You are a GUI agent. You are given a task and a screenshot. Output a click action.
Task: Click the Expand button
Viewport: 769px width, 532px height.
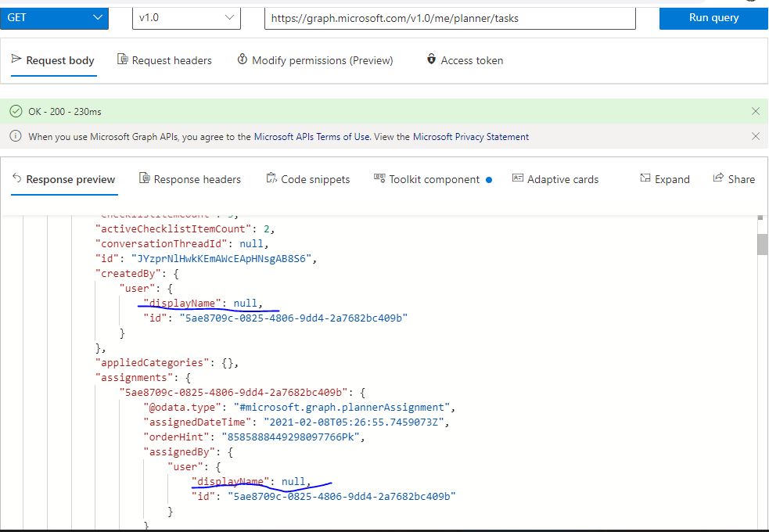click(665, 179)
